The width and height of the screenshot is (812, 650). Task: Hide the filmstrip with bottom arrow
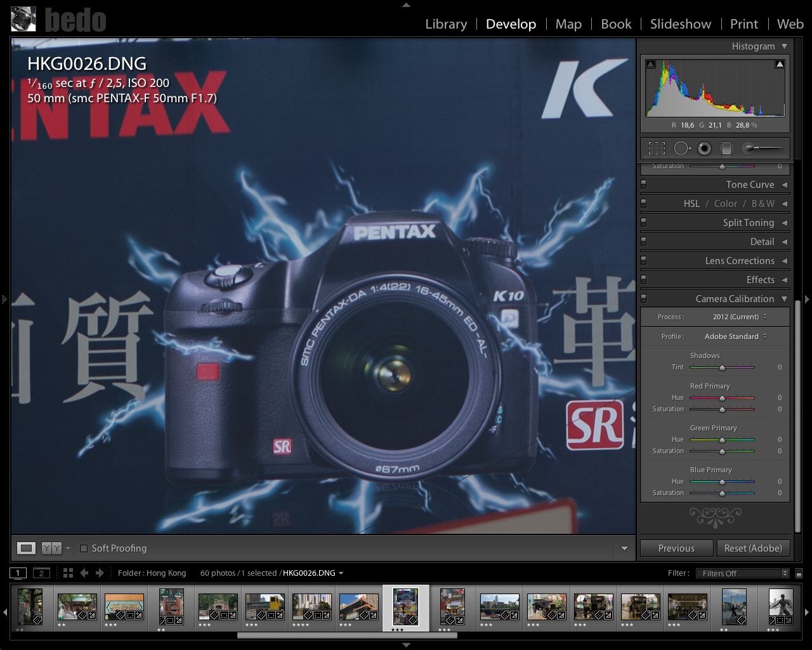tap(406, 645)
